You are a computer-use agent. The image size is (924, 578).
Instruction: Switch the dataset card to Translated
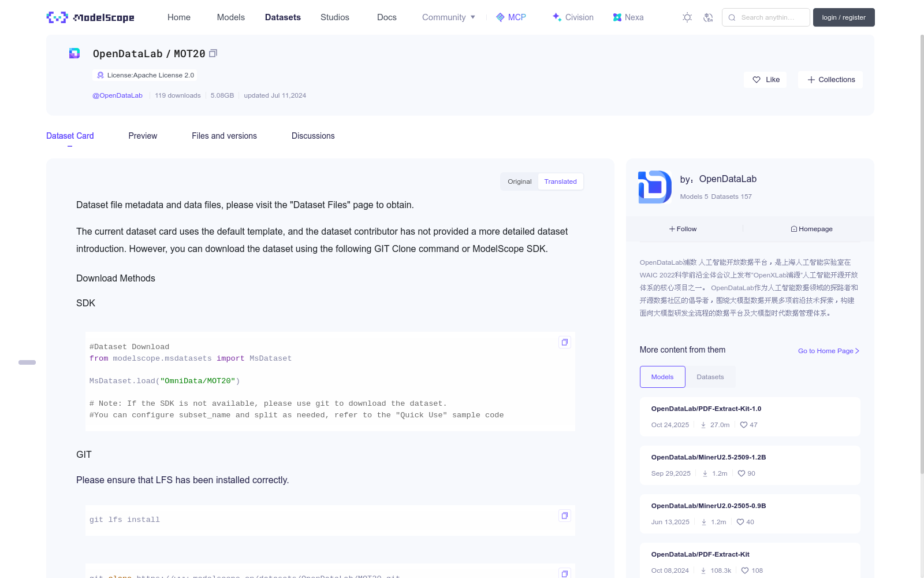tap(560, 181)
